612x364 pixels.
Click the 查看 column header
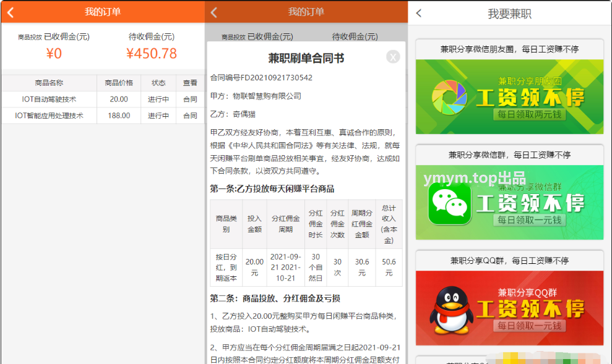pos(190,83)
